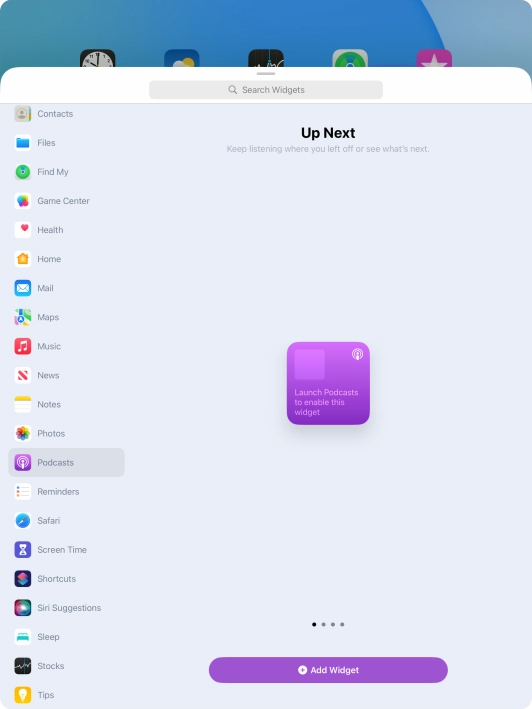This screenshot has width=532, height=709.
Task: Tap the Up Next Podcasts widget preview
Action: point(328,383)
